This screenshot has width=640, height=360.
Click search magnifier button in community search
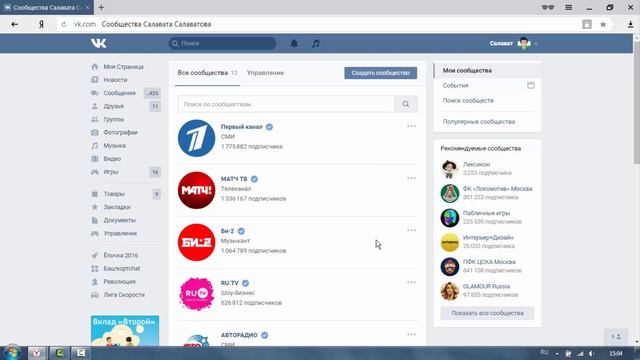tap(406, 104)
